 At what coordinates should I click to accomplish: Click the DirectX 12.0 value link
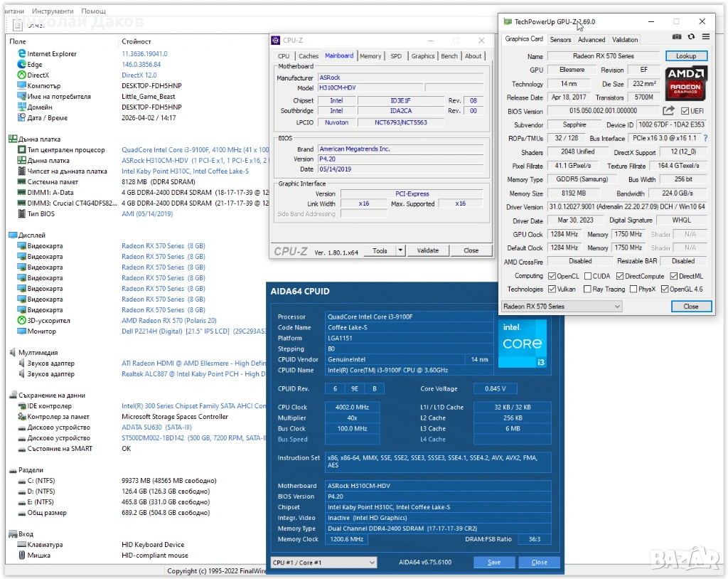139,75
